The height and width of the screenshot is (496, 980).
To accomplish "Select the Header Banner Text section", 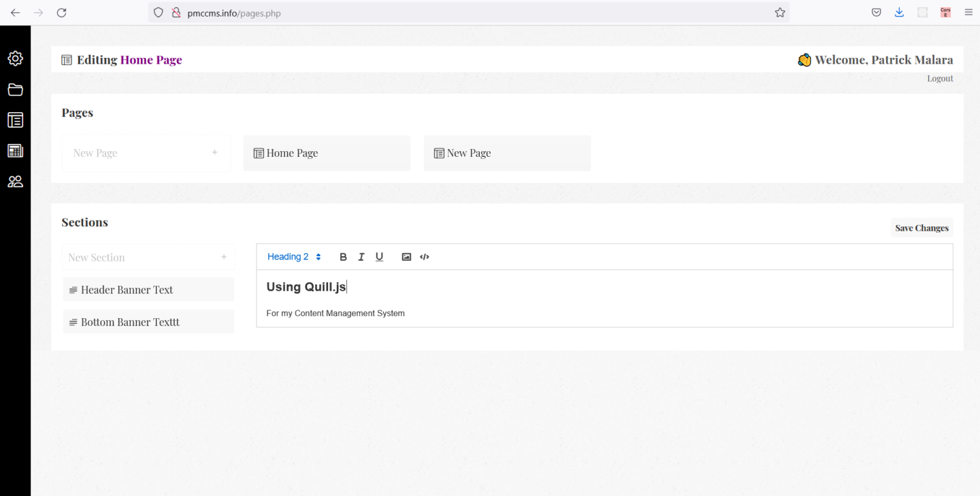I will click(149, 289).
